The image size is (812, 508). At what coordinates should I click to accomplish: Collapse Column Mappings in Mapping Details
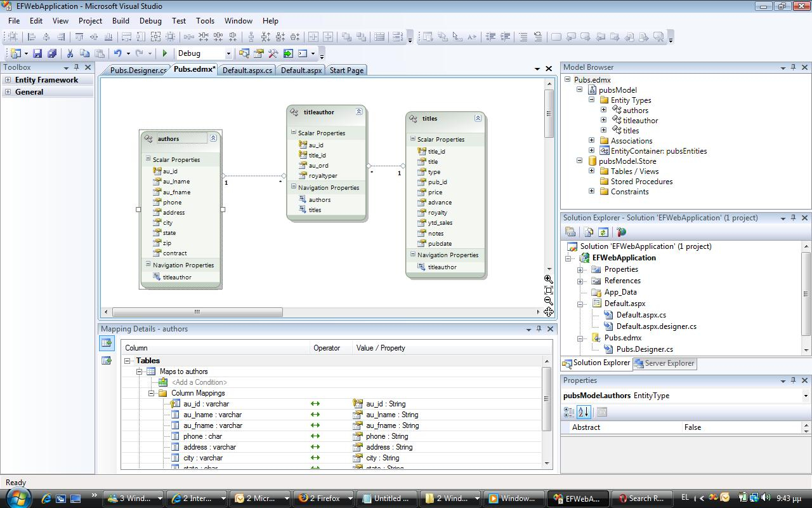152,393
